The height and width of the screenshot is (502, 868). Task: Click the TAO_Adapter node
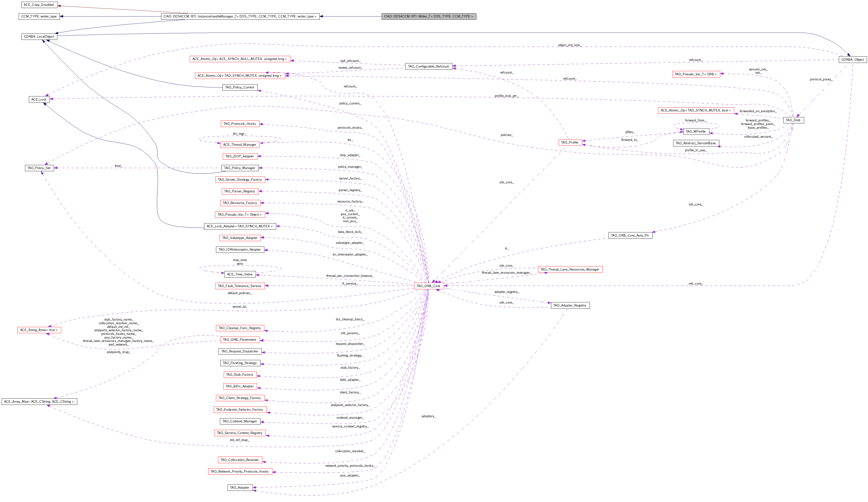pos(240,487)
